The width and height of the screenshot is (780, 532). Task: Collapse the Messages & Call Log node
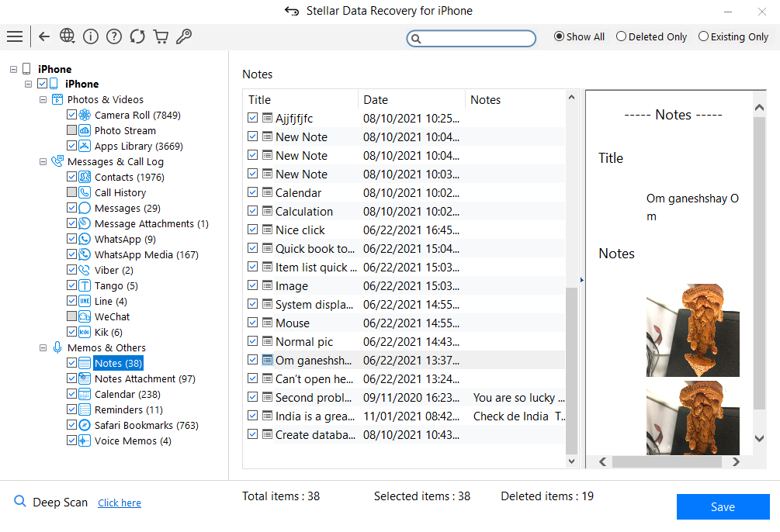point(43,161)
